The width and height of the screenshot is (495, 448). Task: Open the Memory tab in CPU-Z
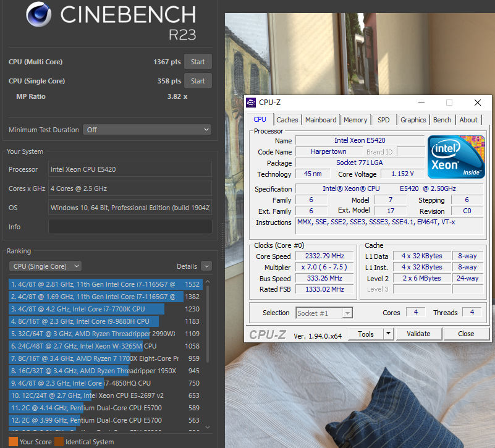pos(355,120)
